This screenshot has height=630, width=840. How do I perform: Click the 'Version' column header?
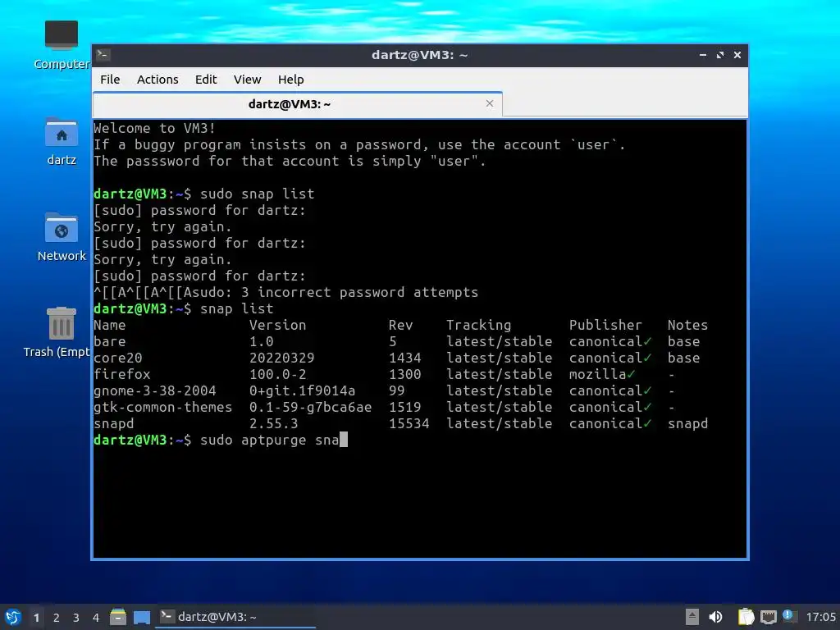point(277,325)
